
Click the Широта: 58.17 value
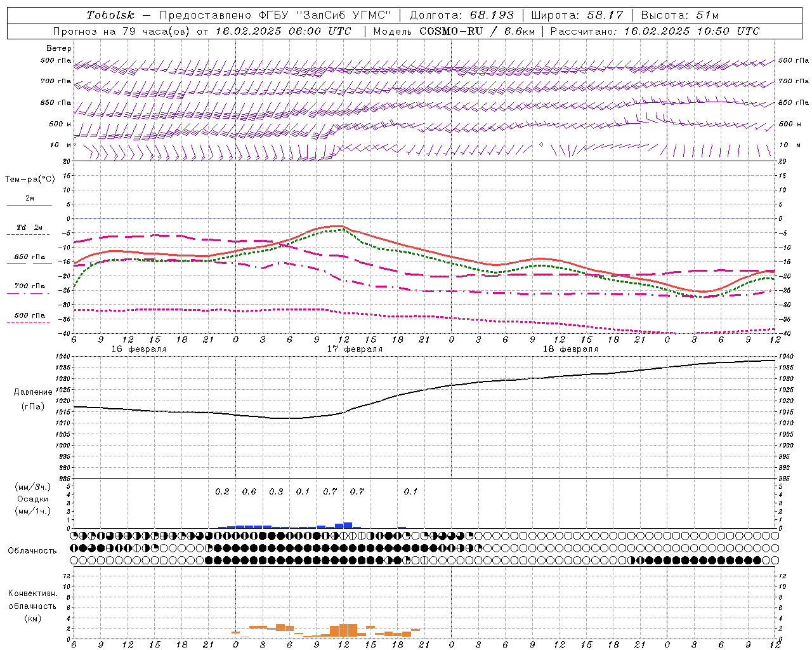coord(577,15)
